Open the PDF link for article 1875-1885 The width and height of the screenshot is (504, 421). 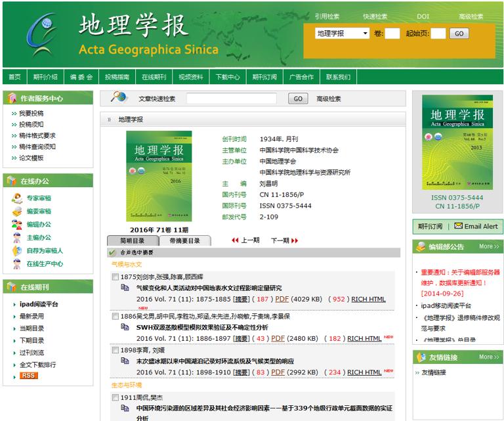(x=282, y=299)
